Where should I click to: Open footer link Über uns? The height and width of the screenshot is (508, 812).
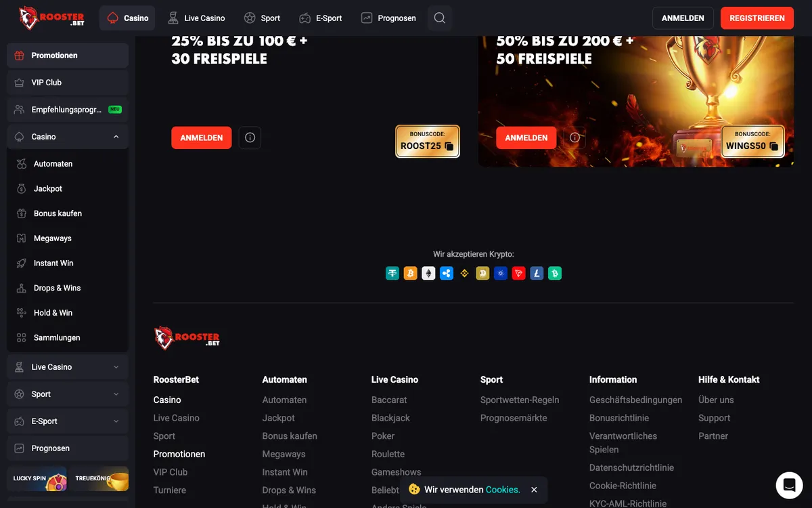716,400
